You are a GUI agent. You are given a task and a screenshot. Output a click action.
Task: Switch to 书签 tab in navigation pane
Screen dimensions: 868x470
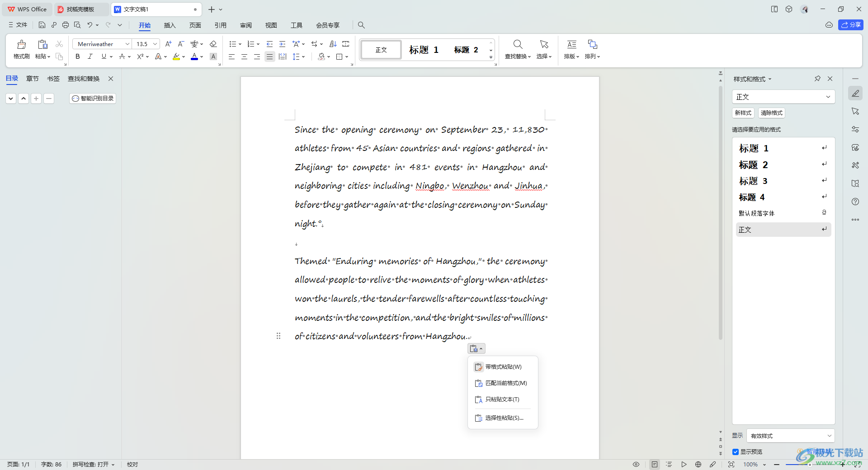[53, 79]
